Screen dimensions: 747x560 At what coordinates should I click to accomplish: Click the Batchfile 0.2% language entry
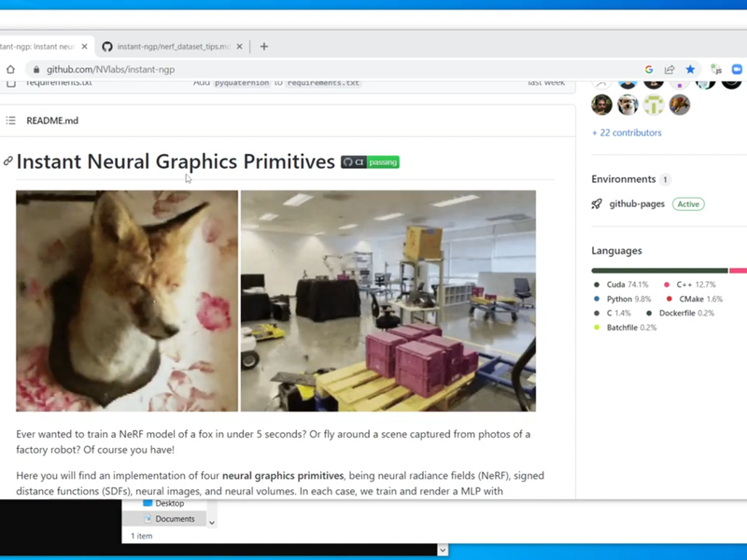[625, 328]
